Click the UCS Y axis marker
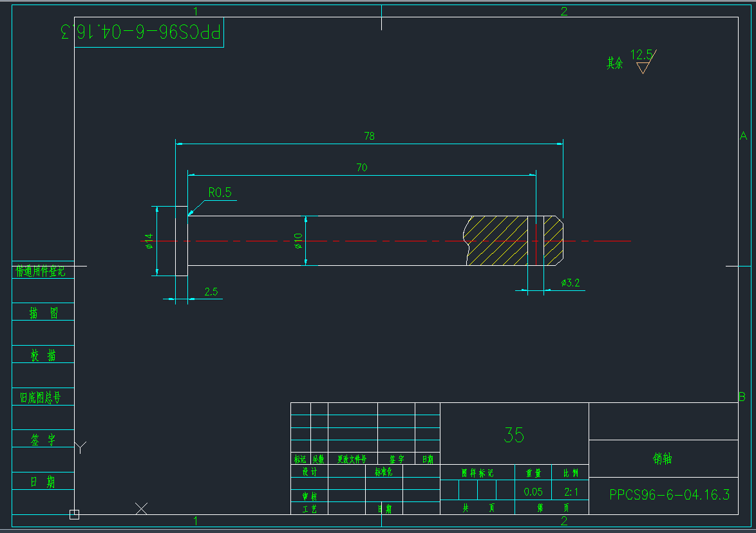The height and width of the screenshot is (533, 756). coord(80,447)
